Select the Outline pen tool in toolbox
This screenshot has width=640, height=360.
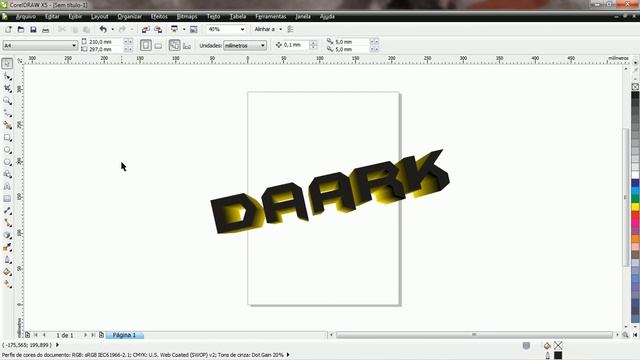(7, 260)
